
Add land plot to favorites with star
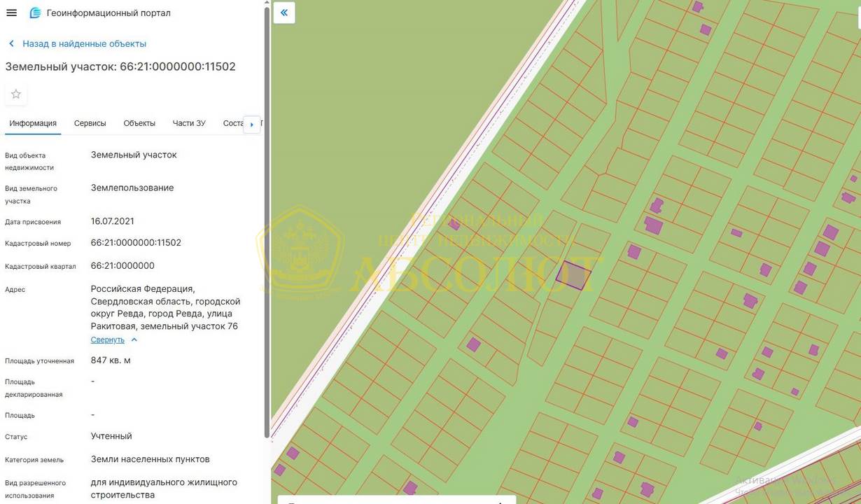(x=16, y=94)
